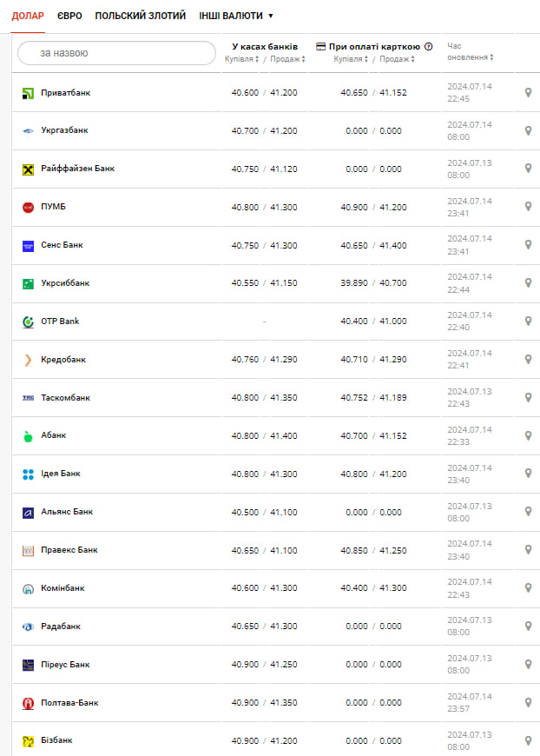Click the location pin for Бізбанк
The height and width of the screenshot is (756, 540).
pos(528,741)
